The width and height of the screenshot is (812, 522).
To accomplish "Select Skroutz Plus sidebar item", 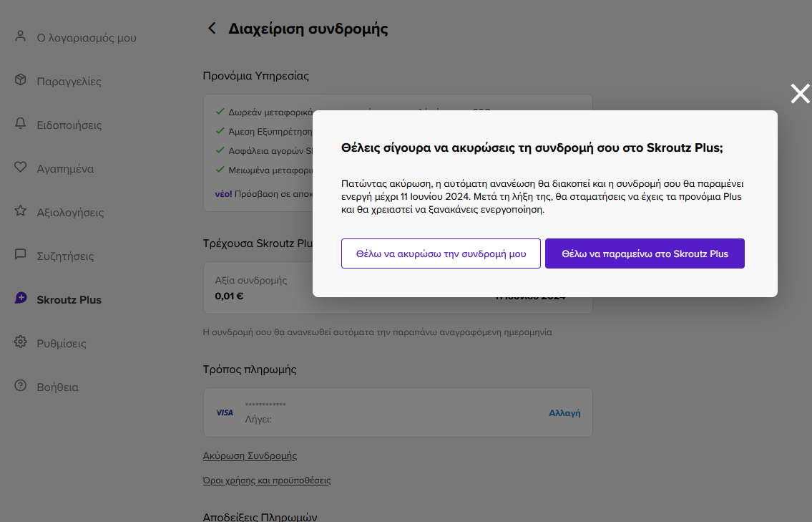I will [69, 299].
